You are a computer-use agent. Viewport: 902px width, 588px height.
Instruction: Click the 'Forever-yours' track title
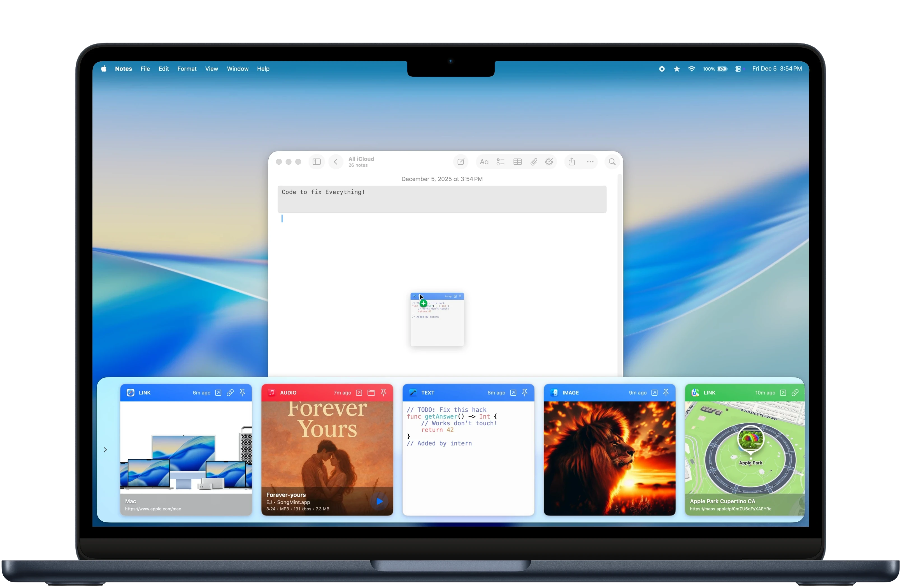coord(286,495)
